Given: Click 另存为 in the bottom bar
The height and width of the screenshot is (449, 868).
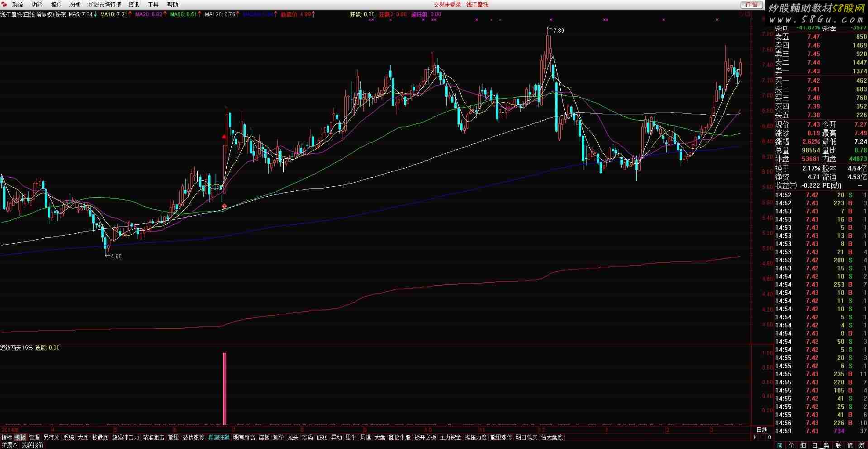Looking at the screenshot, I should pyautogui.click(x=52, y=437).
